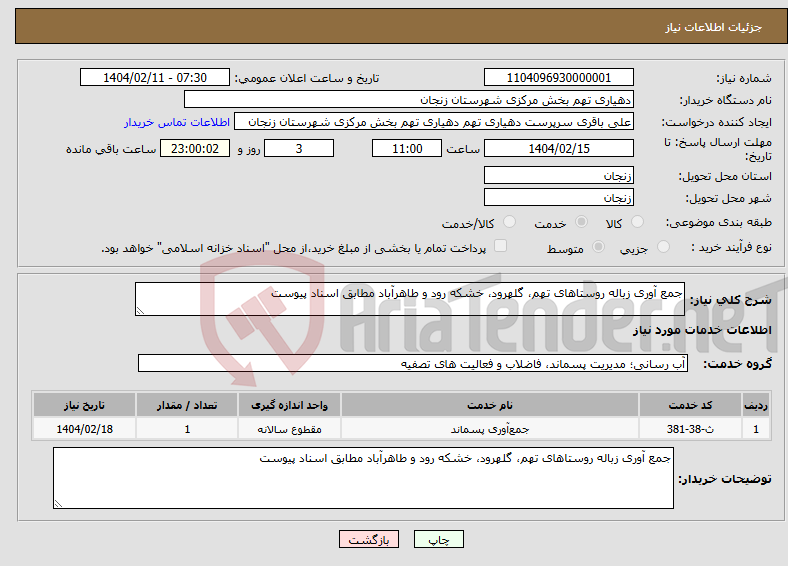Click the need number field 1104096930000001
Screen dimensions: 788x566
(x=559, y=77)
